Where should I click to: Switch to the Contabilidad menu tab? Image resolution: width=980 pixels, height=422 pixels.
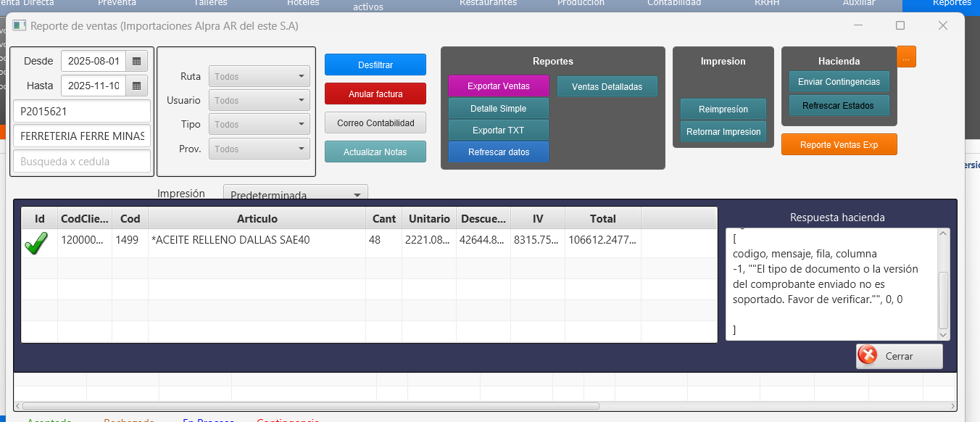coord(673,4)
